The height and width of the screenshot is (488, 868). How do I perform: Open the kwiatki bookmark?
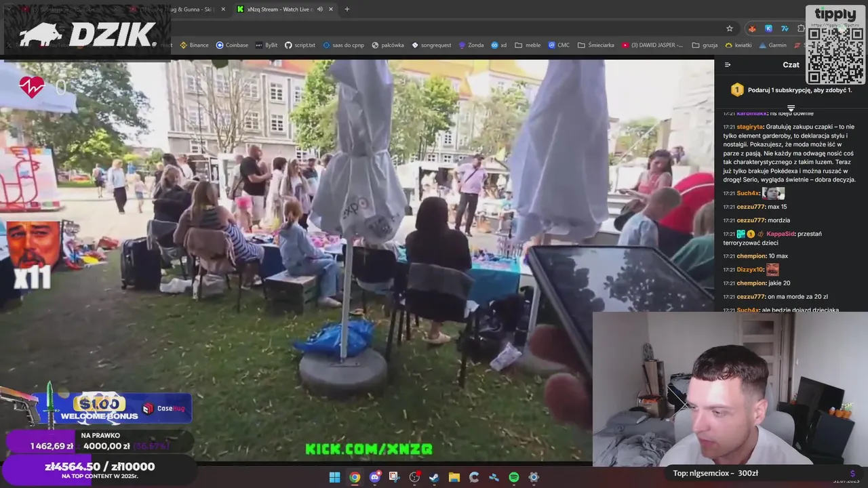738,45
